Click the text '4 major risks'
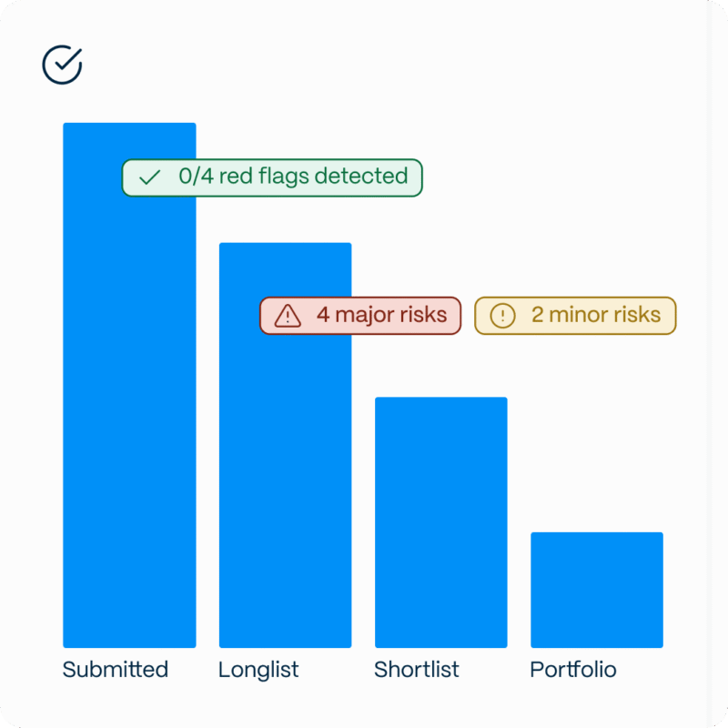Screen dimensions: 728x728 (x=381, y=315)
